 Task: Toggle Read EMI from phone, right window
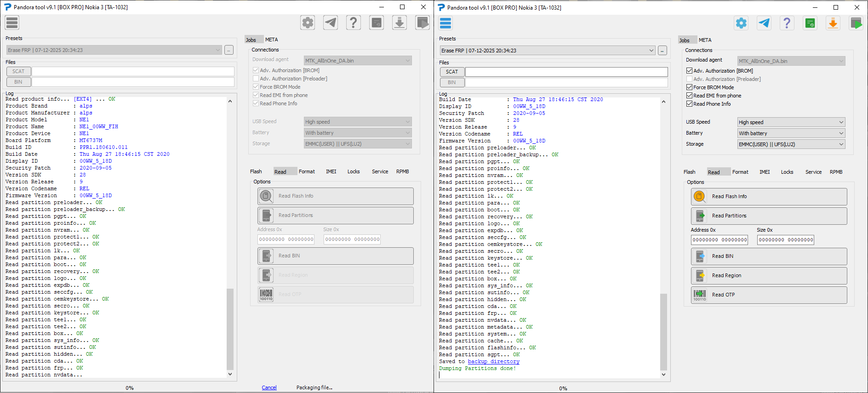689,96
